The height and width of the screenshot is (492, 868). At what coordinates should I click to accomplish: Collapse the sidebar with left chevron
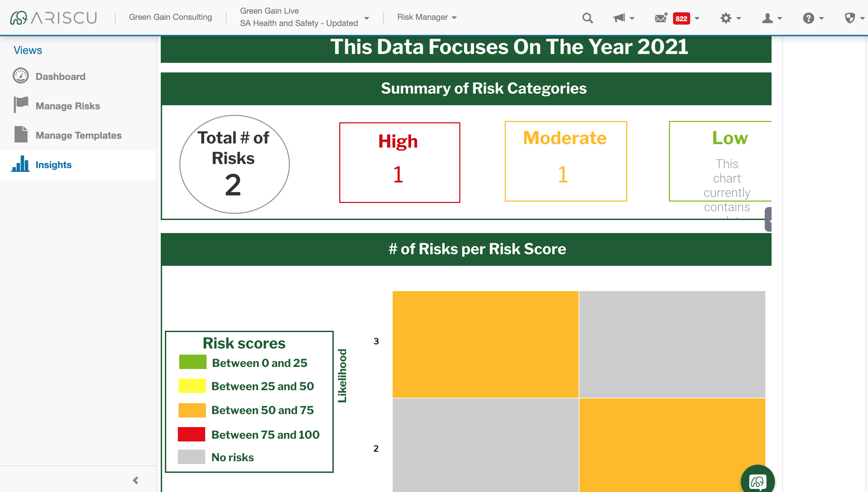[x=136, y=480]
